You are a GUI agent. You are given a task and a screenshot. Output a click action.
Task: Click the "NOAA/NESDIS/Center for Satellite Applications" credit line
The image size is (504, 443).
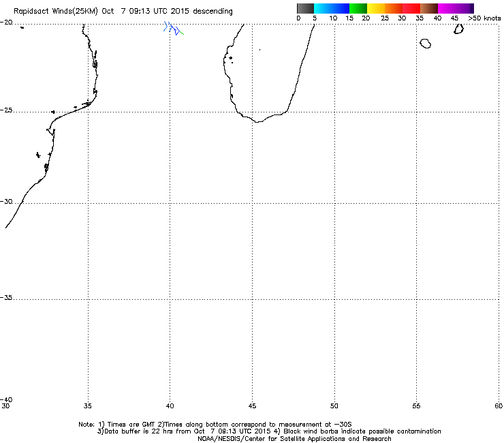pos(294,439)
